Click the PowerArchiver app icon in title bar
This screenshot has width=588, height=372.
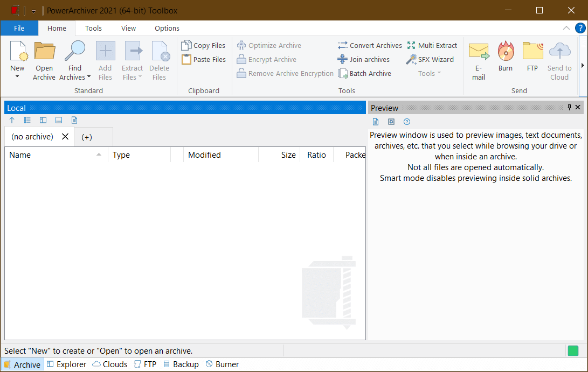click(15, 10)
